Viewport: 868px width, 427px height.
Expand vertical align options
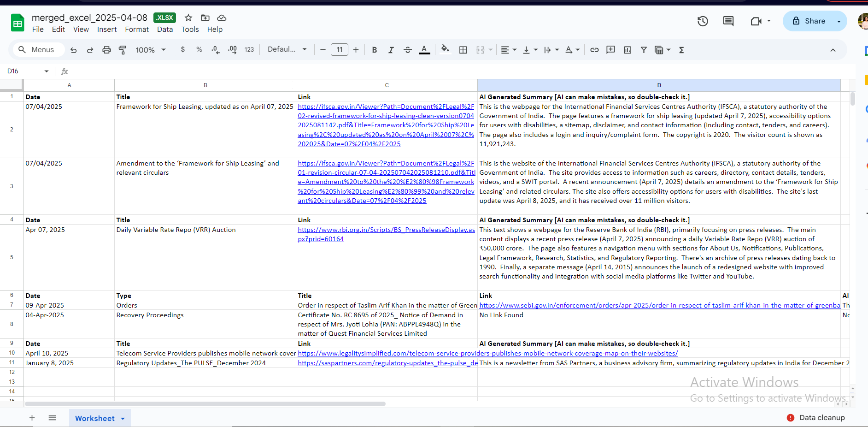(x=530, y=50)
